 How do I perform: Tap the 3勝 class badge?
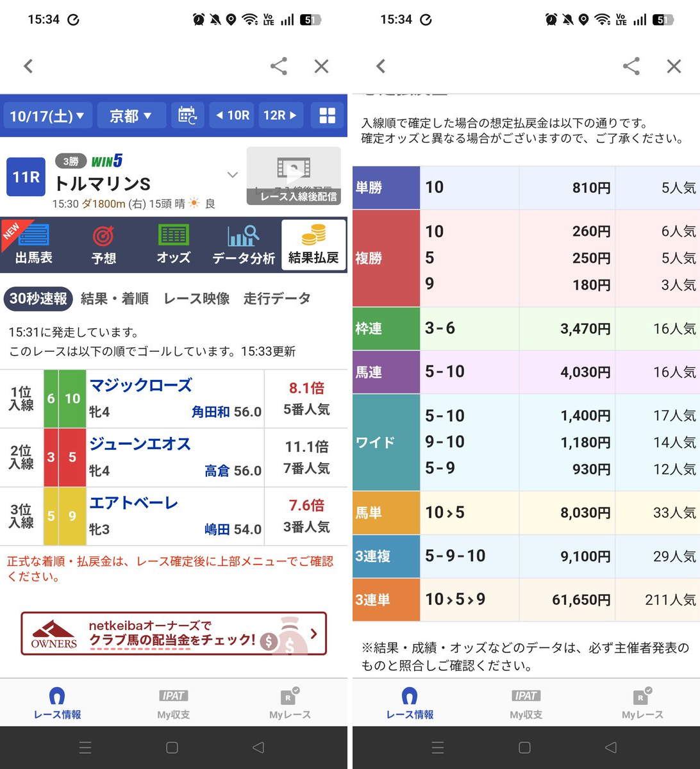coord(71,161)
